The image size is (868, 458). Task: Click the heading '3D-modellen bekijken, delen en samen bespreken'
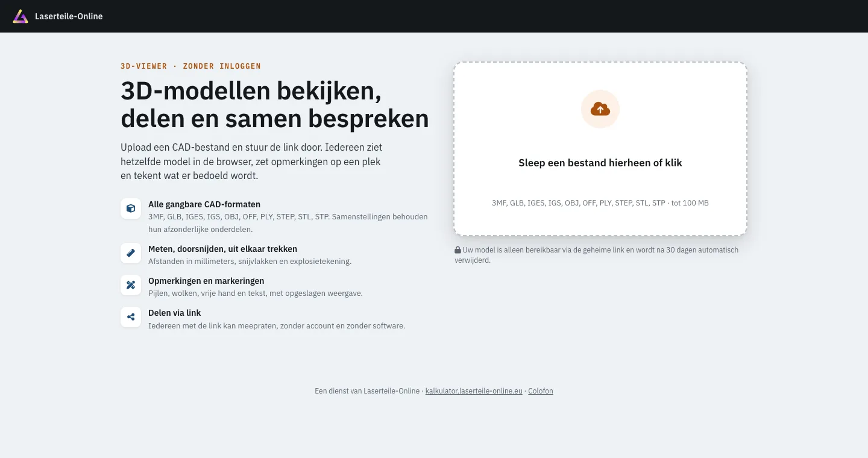click(275, 105)
